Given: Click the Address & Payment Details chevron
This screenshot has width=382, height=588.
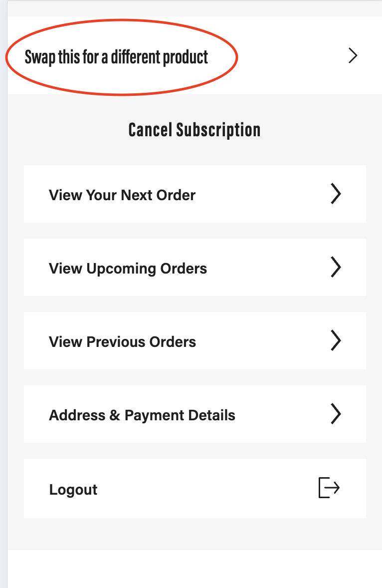Looking at the screenshot, I should pyautogui.click(x=336, y=414).
